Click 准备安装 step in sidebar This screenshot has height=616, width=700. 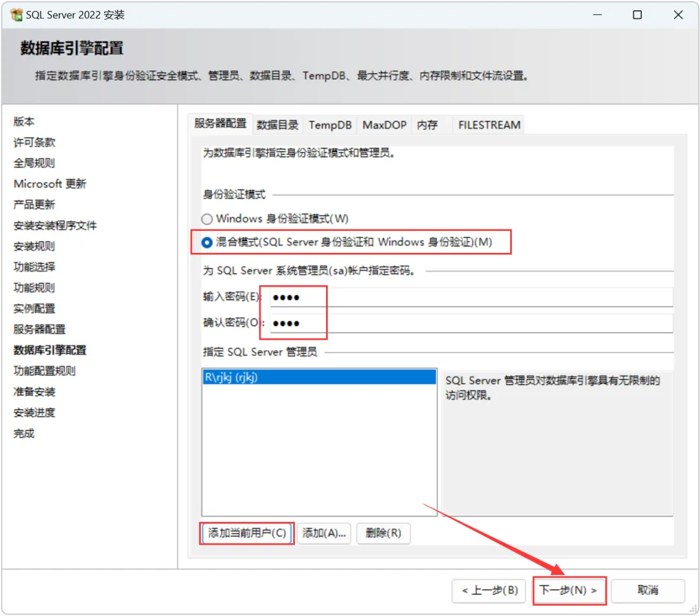(x=34, y=392)
